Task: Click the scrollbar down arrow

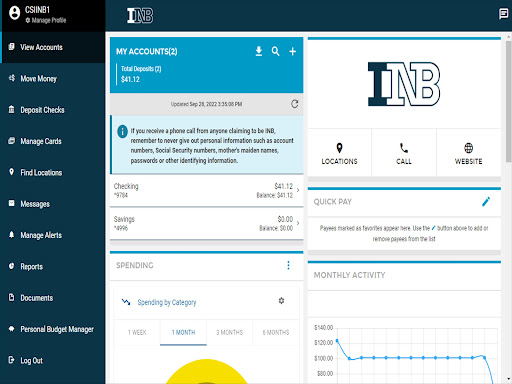Action: [x=508, y=379]
